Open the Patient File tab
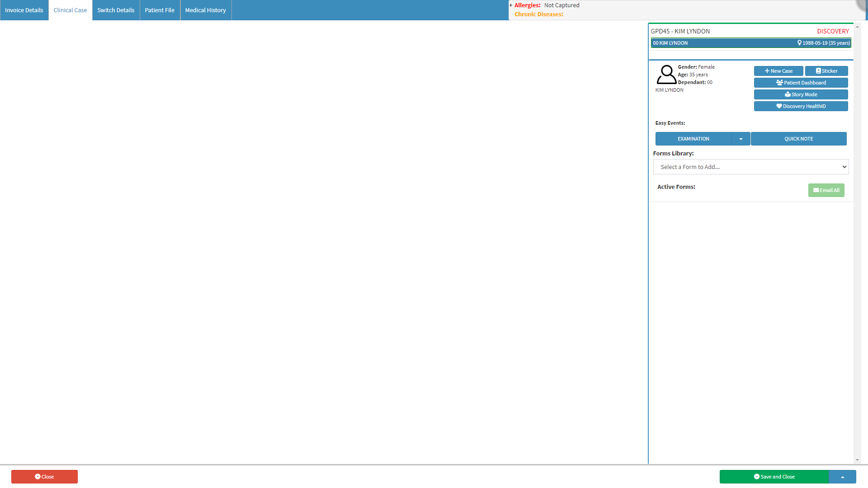 coord(160,10)
